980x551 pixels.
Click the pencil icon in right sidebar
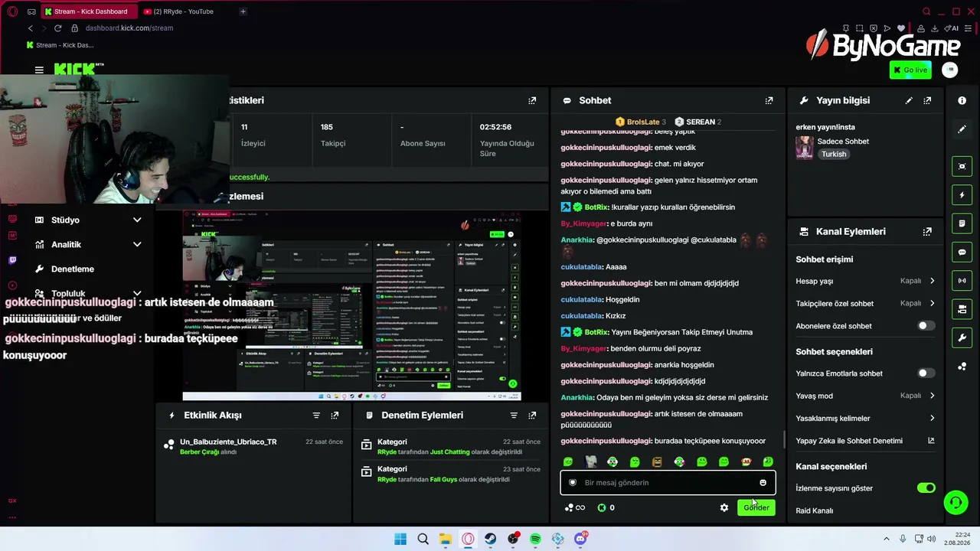click(962, 129)
